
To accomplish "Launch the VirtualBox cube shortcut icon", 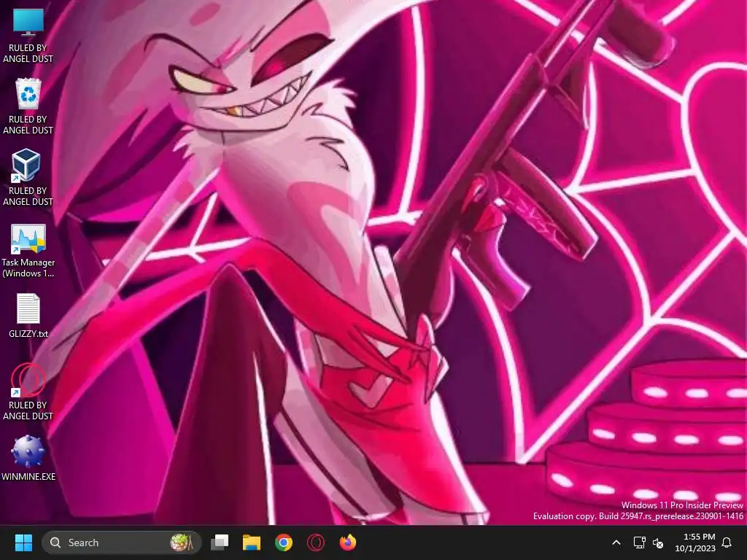I will click(x=26, y=166).
